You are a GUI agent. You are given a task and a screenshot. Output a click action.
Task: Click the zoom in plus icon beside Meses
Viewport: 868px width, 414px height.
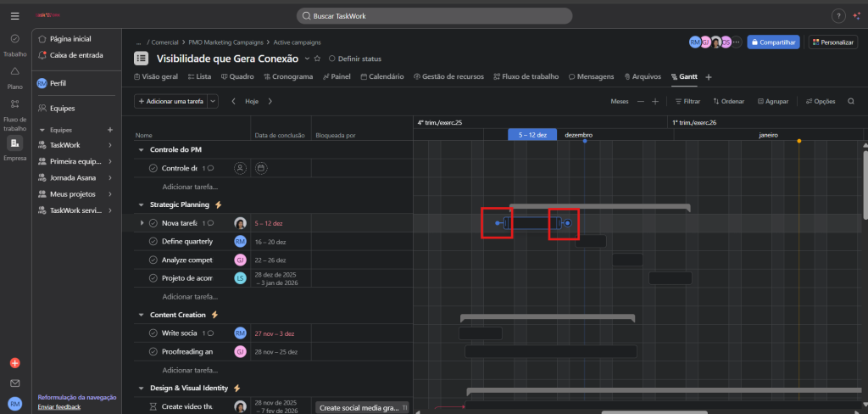pos(654,101)
